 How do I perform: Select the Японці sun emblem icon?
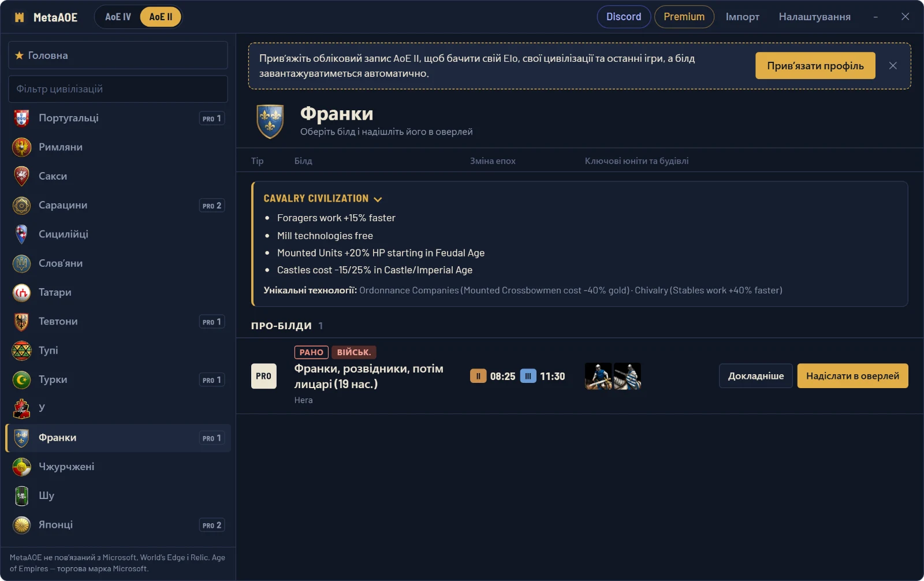tap(21, 525)
